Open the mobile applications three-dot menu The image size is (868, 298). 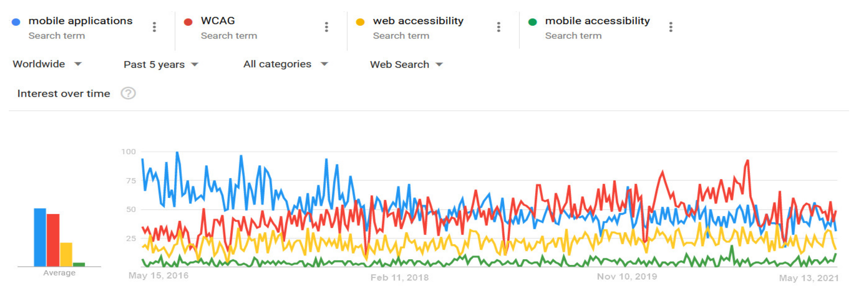tap(154, 27)
